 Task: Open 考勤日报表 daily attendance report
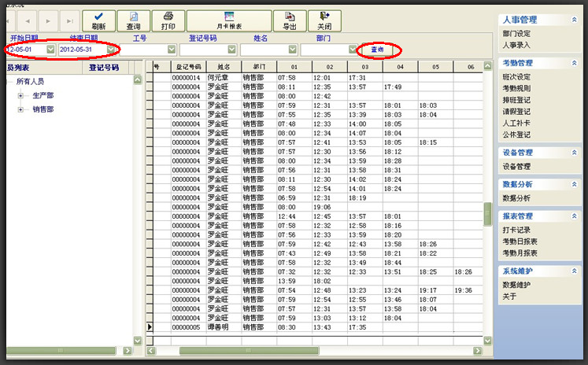point(520,241)
